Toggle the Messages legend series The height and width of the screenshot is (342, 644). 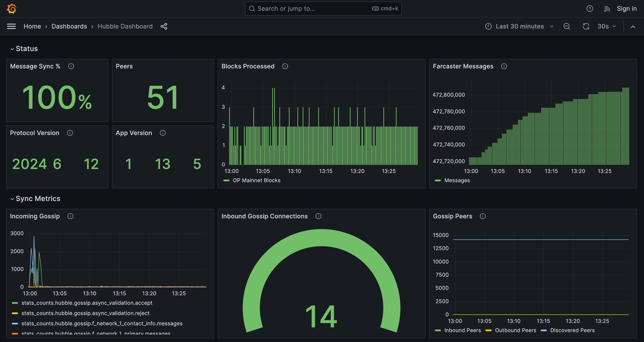point(457,180)
